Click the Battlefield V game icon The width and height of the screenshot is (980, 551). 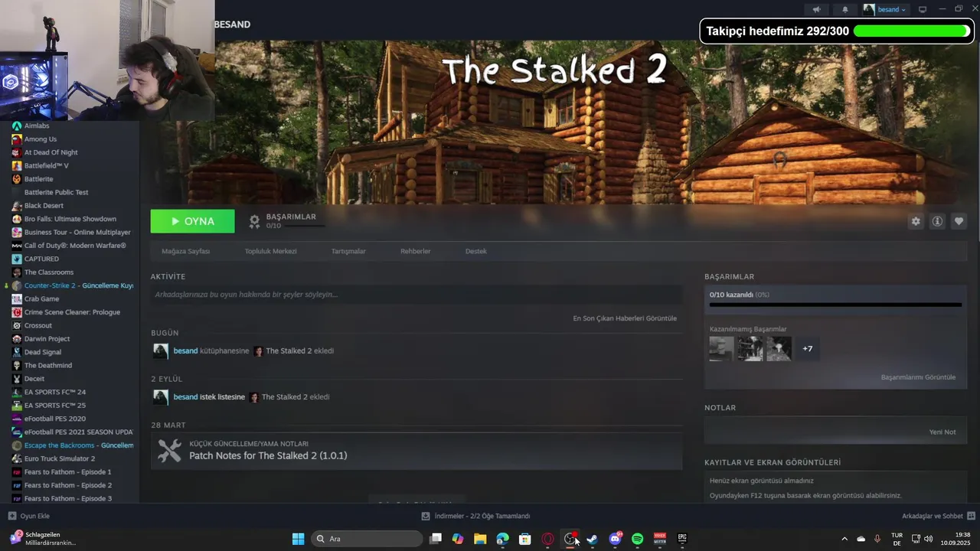(17, 165)
